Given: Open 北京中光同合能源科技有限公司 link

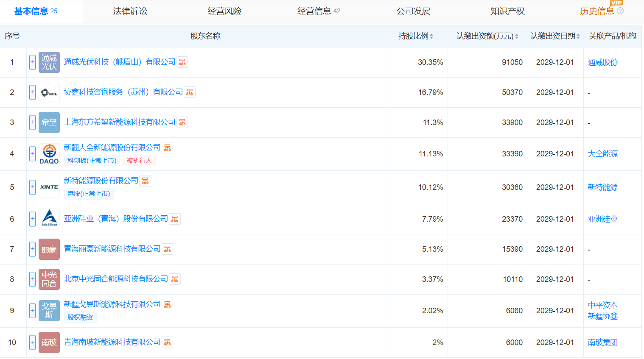Looking at the screenshot, I should [116, 279].
